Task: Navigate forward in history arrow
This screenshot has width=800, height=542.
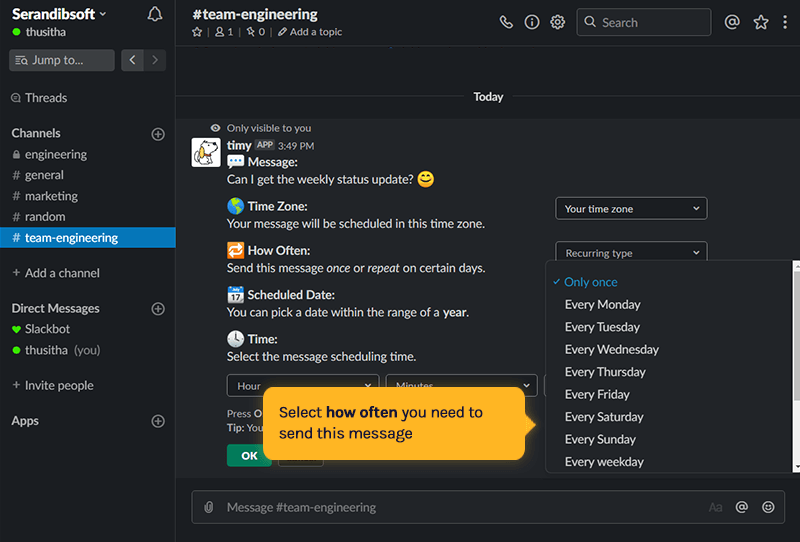Action: point(155,60)
